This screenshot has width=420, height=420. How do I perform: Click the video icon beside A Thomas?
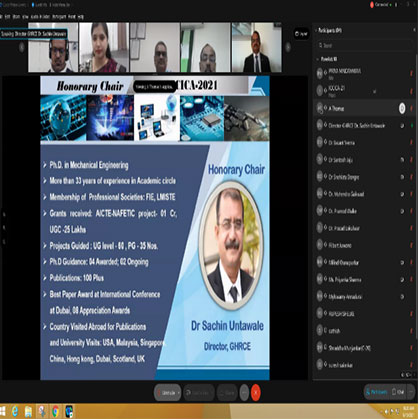[x=402, y=108]
